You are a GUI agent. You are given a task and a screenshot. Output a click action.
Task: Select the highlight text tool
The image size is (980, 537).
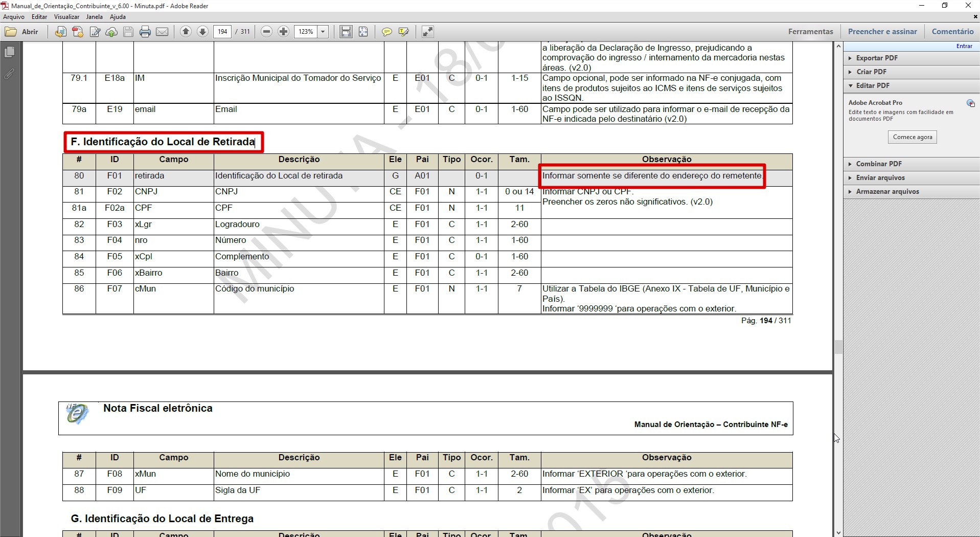click(x=404, y=32)
